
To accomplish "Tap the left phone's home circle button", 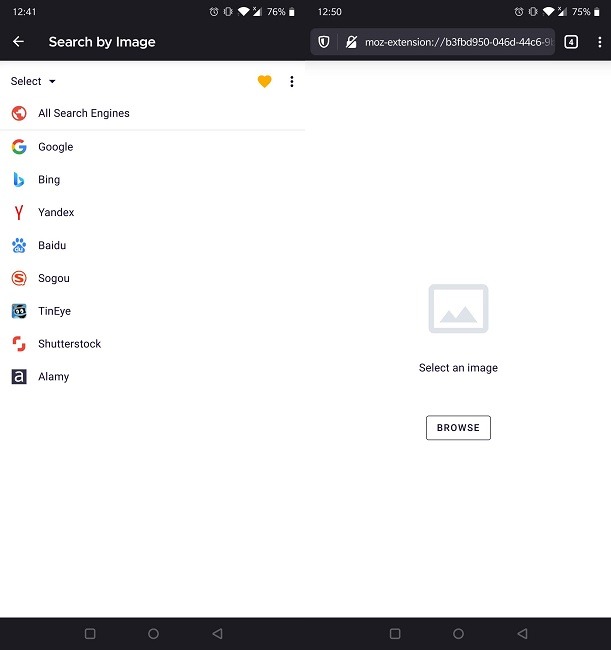I will (x=153, y=633).
